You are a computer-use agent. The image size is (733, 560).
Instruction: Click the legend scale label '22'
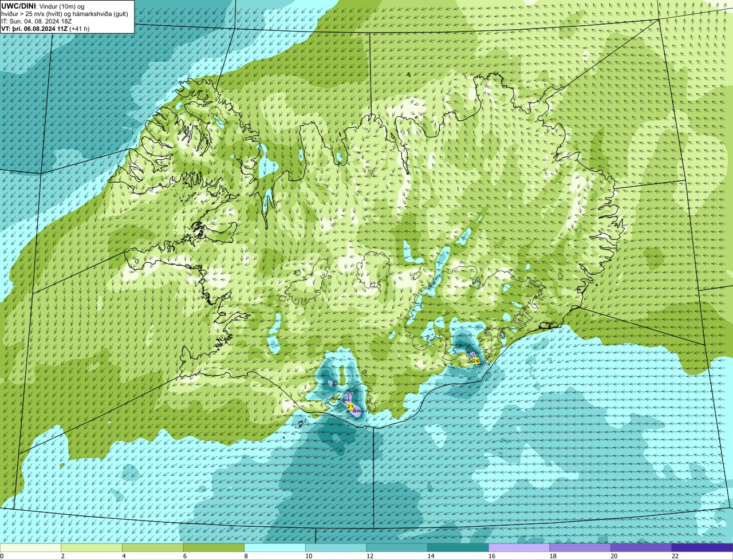pyautogui.click(x=675, y=556)
